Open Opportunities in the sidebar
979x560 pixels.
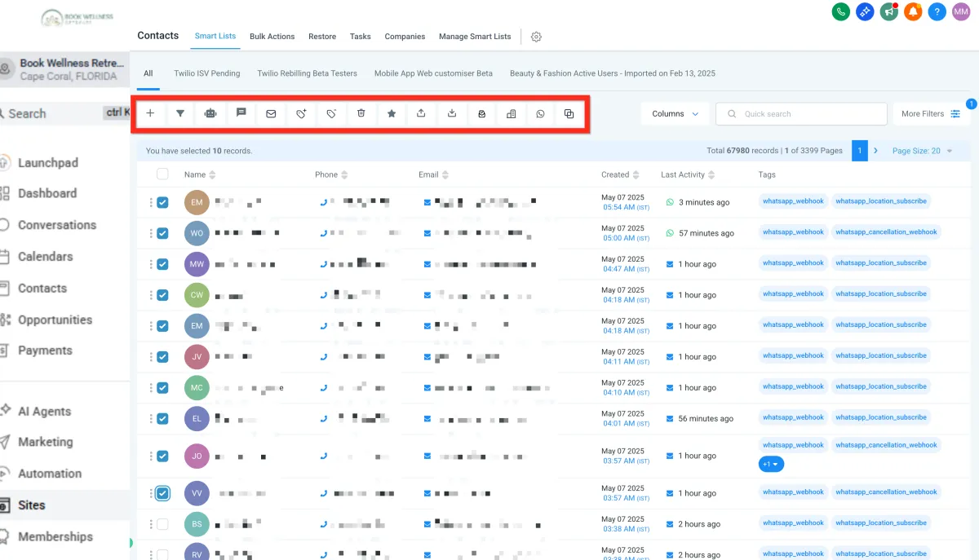click(x=55, y=320)
